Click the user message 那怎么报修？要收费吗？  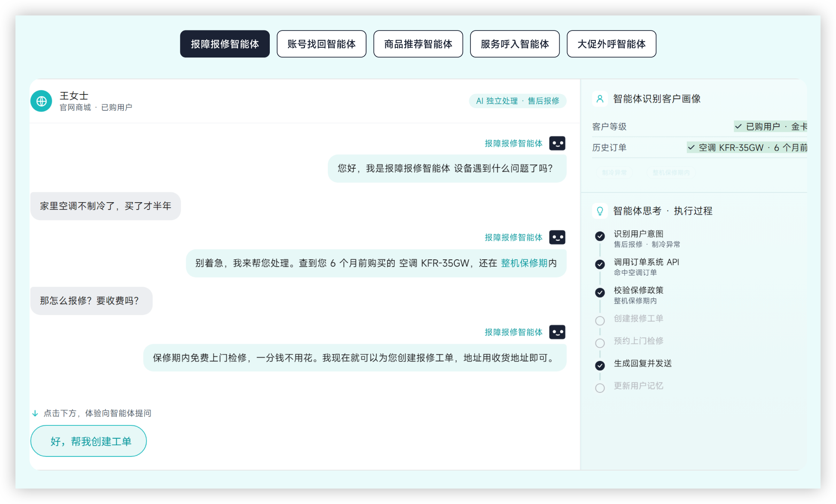pyautogui.click(x=92, y=301)
